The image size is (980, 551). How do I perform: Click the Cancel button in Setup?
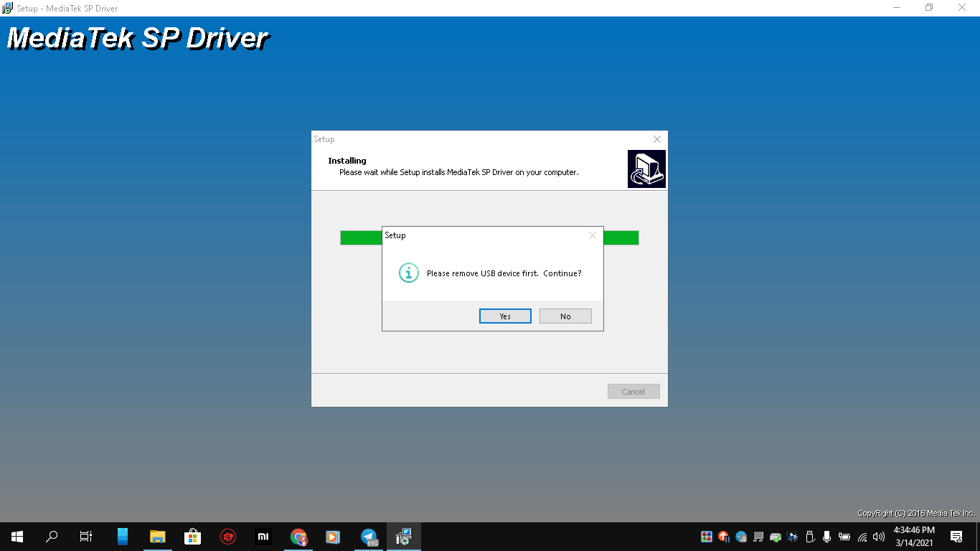tap(633, 392)
